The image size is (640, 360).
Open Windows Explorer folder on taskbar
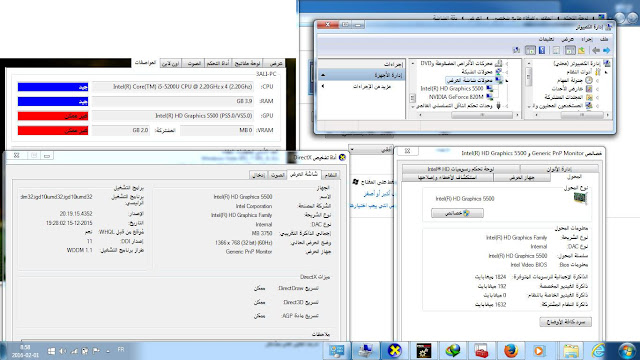click(570, 351)
